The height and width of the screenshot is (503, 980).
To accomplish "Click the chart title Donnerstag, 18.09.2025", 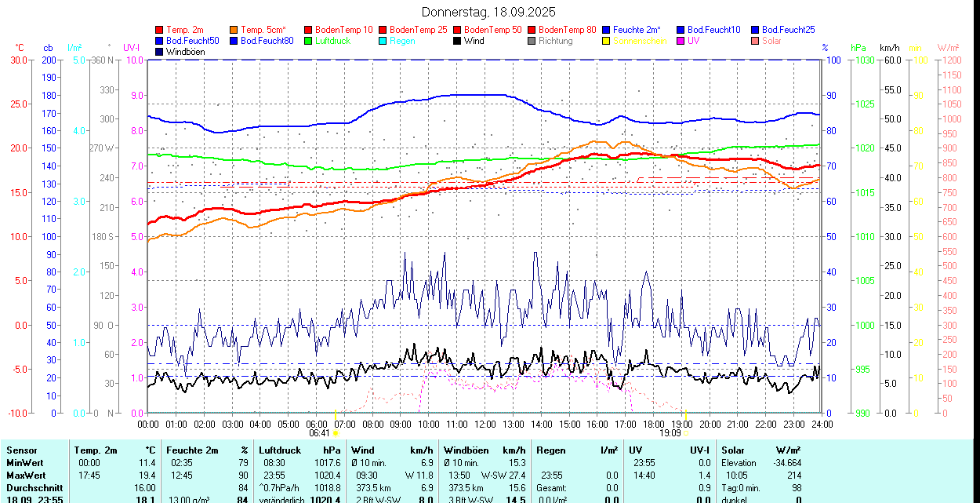I will click(x=488, y=12).
